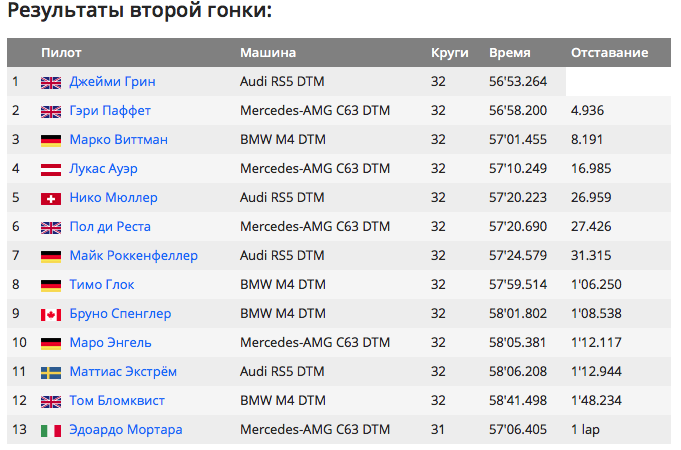Screen dimensions: 681x450
Task: Click the Круги column header
Action: coord(450,53)
